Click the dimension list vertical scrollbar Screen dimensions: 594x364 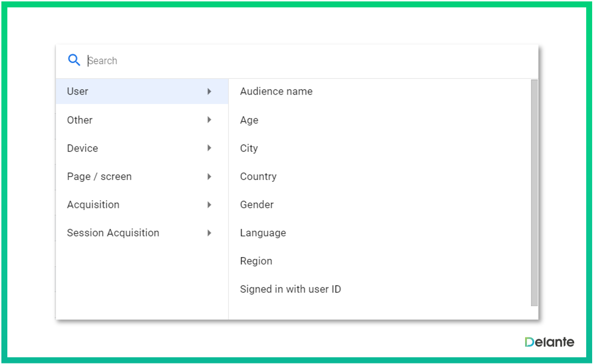[534, 193]
